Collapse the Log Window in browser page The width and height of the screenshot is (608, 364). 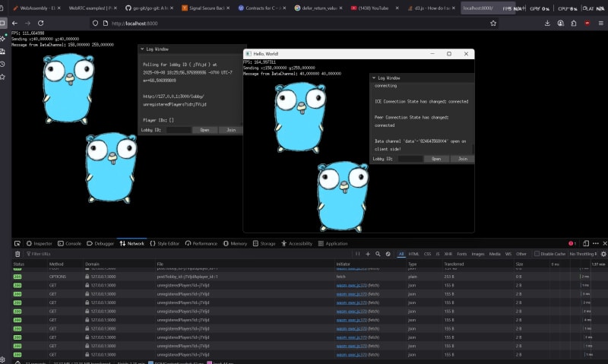click(141, 49)
